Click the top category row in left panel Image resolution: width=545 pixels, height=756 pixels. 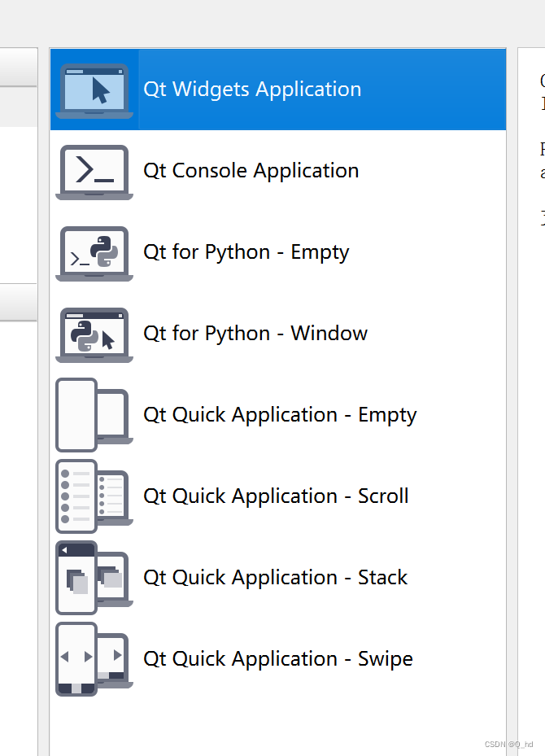pos(19,68)
